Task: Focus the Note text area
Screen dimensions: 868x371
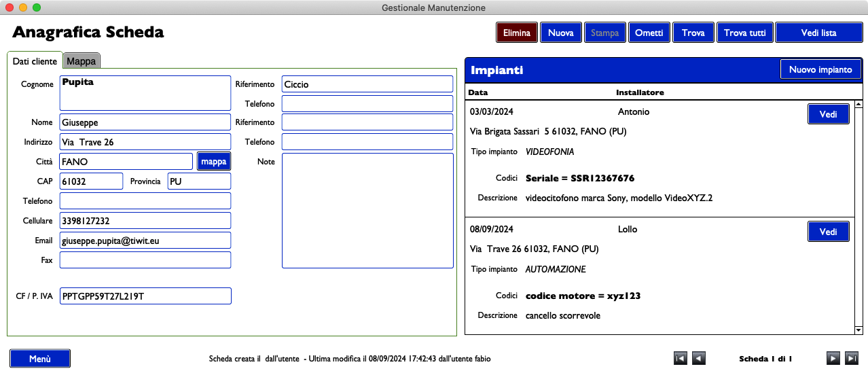Action: [367, 211]
